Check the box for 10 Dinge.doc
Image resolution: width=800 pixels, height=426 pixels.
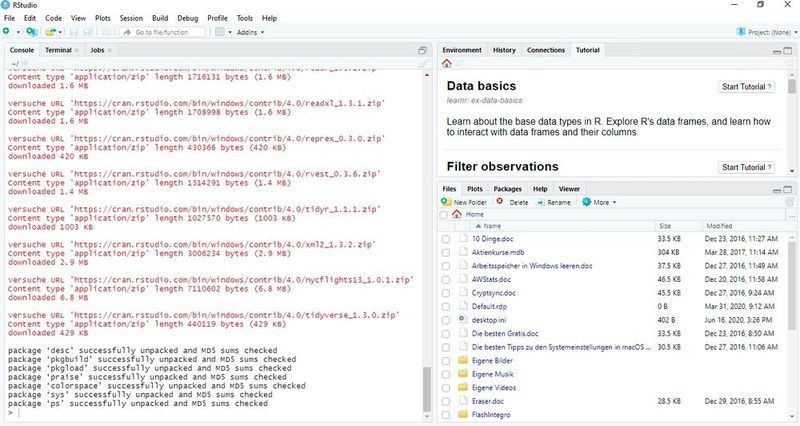pyautogui.click(x=446, y=239)
